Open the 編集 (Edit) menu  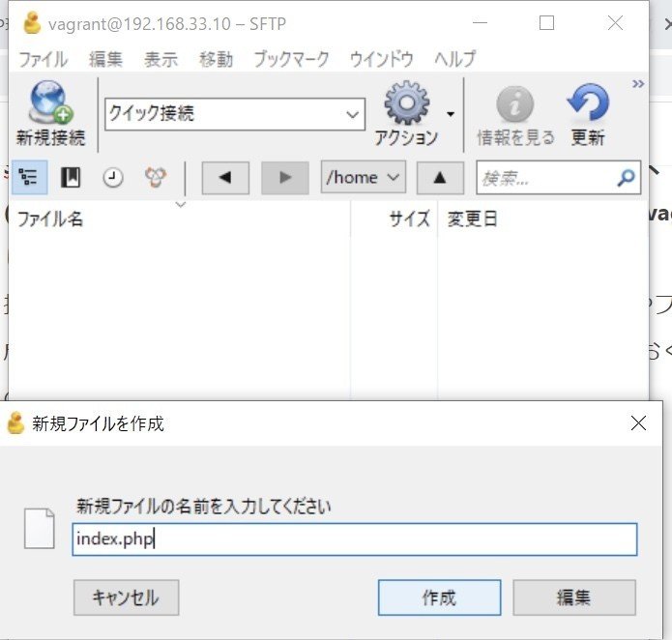point(105,59)
